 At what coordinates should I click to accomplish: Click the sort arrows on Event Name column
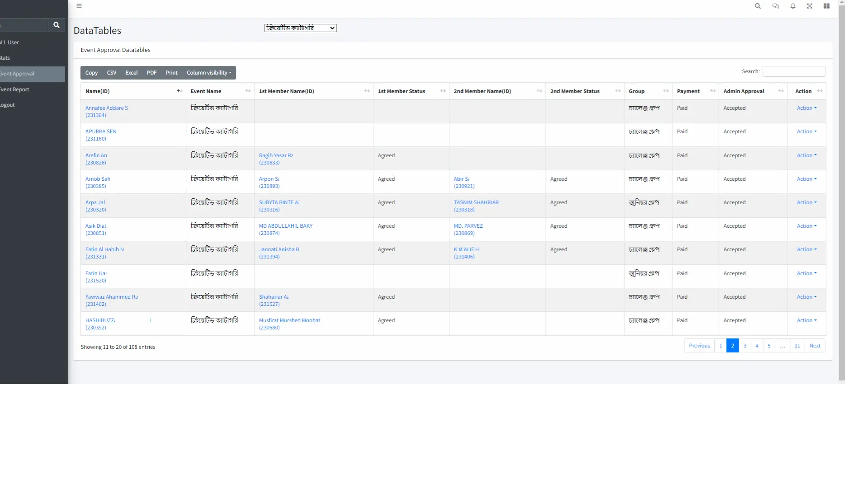248,91
